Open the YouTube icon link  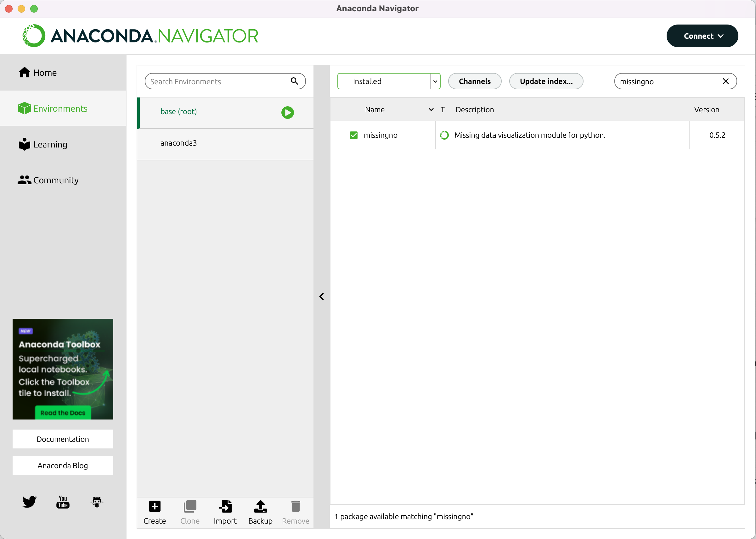(63, 502)
